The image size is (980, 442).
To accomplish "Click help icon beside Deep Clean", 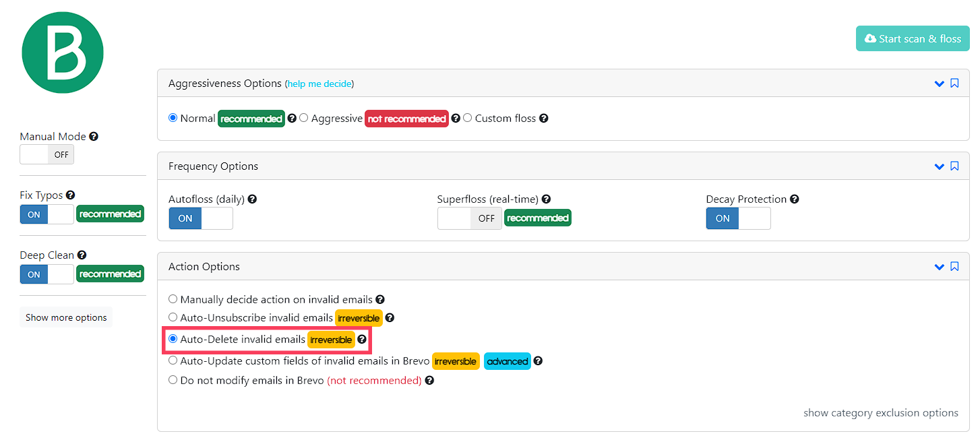I will click(82, 255).
